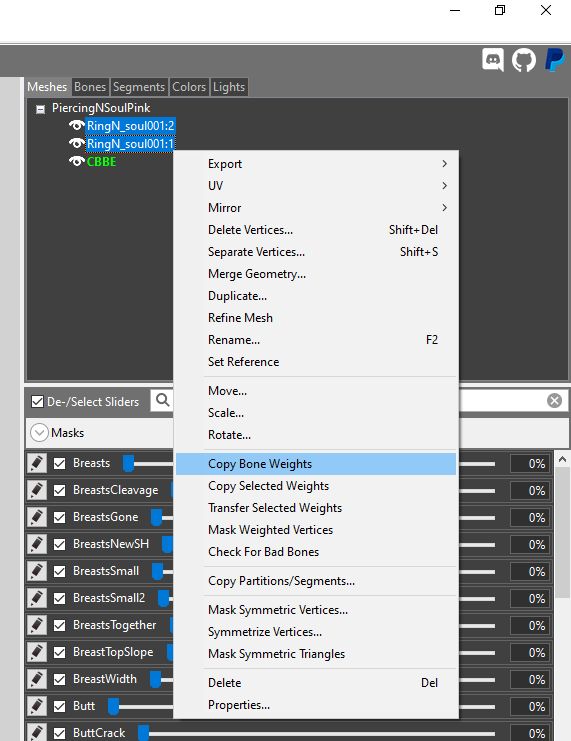Uncheck the BreastTopSlope checkbox
Image resolution: width=571 pixels, height=741 pixels.
[x=60, y=652]
